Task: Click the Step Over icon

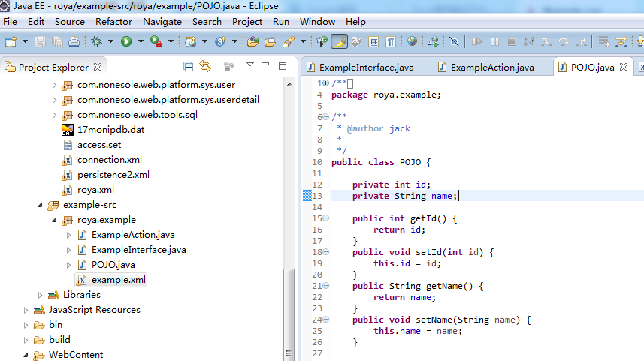Action: point(564,41)
